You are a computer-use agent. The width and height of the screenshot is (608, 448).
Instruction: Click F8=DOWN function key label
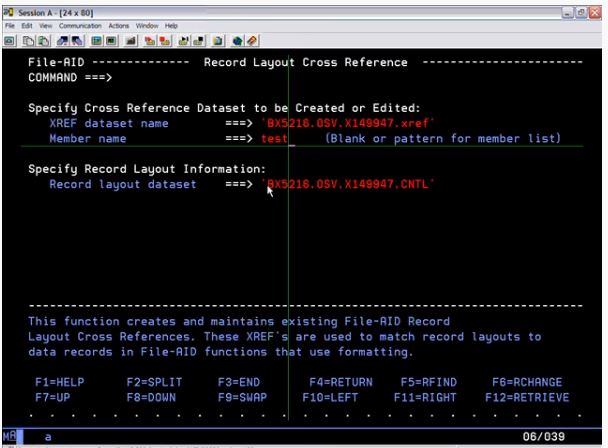tap(151, 398)
